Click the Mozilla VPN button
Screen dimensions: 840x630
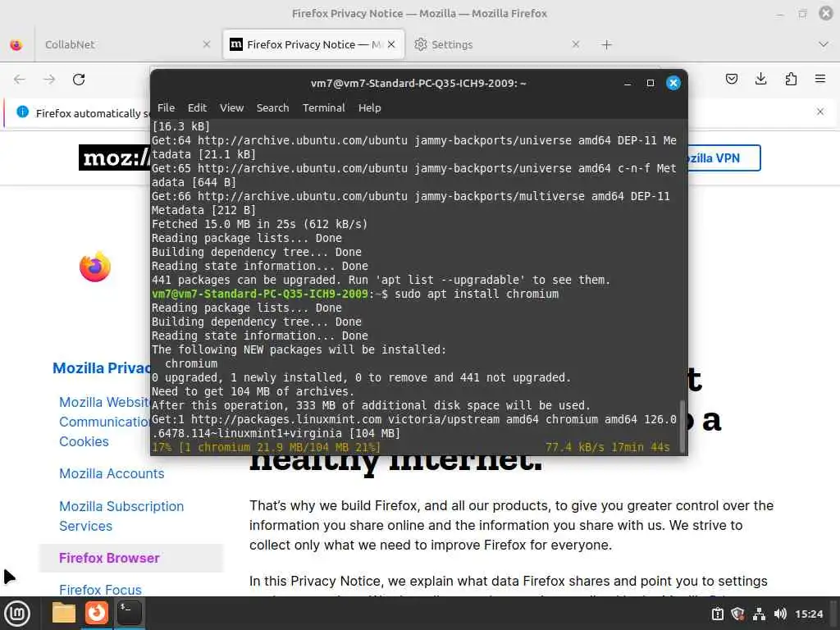(724, 158)
